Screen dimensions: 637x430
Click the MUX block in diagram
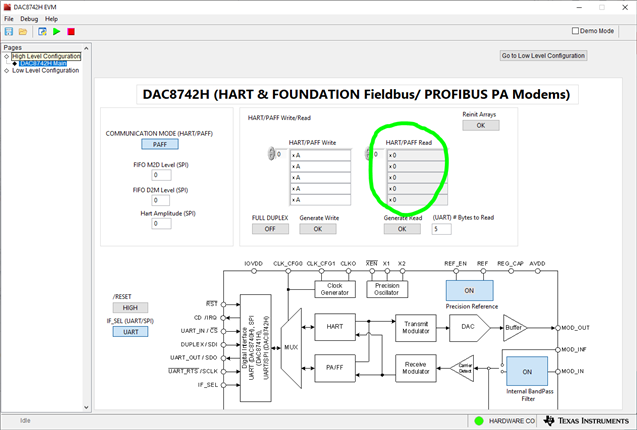tap(291, 347)
